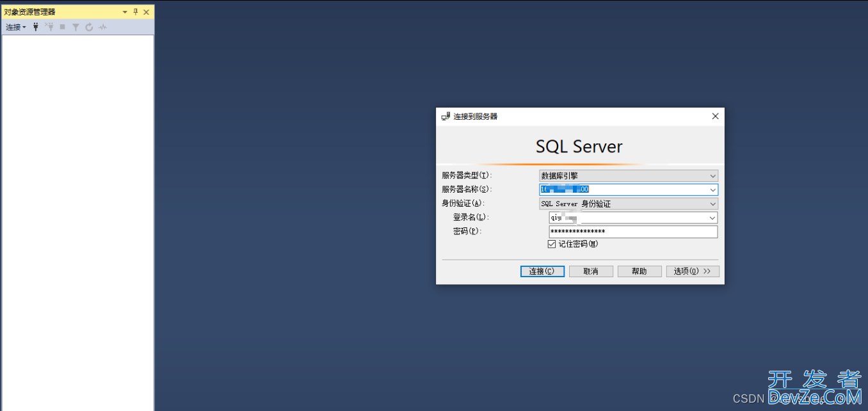Open the 身份验证 dropdown
Viewport: 868px width, 411px height.
tap(629, 204)
